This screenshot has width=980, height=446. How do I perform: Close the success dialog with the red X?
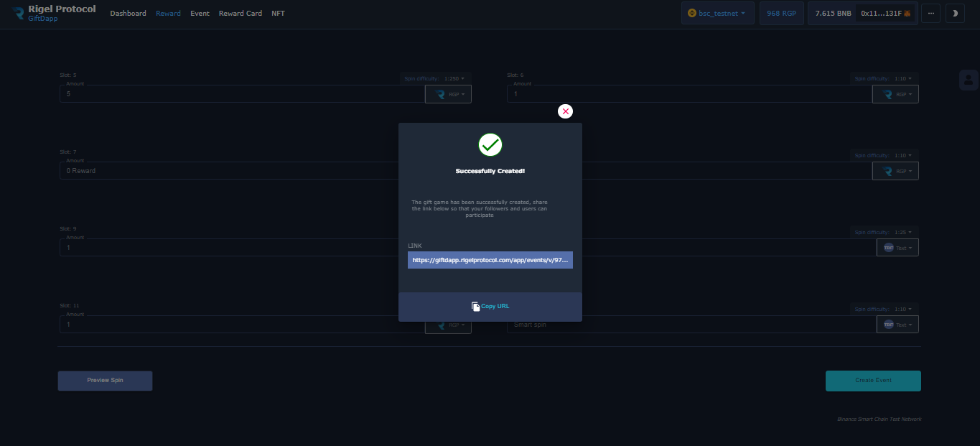566,111
